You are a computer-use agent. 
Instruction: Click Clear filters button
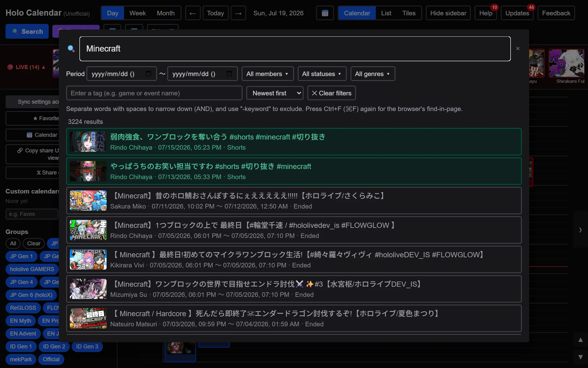[x=331, y=93]
